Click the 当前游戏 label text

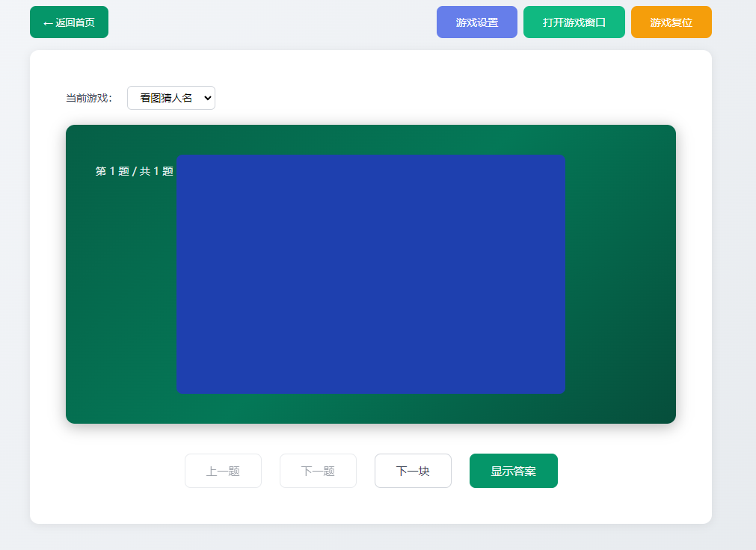(87, 97)
